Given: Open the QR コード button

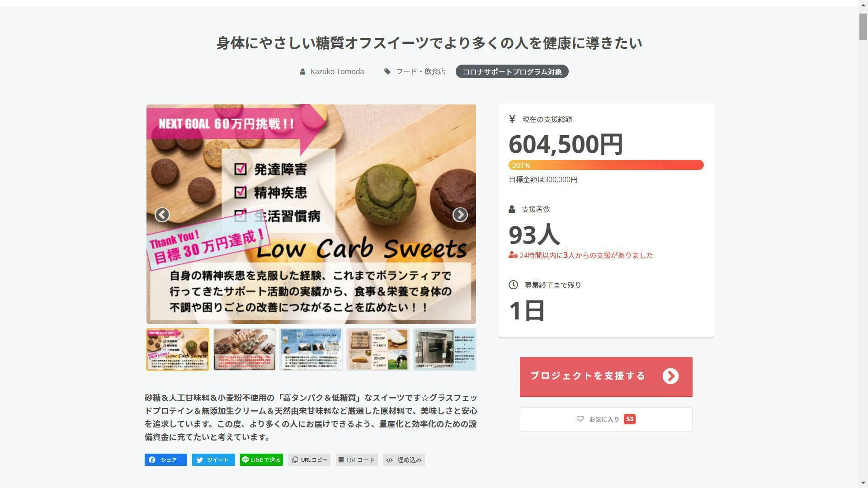Looking at the screenshot, I should [357, 460].
